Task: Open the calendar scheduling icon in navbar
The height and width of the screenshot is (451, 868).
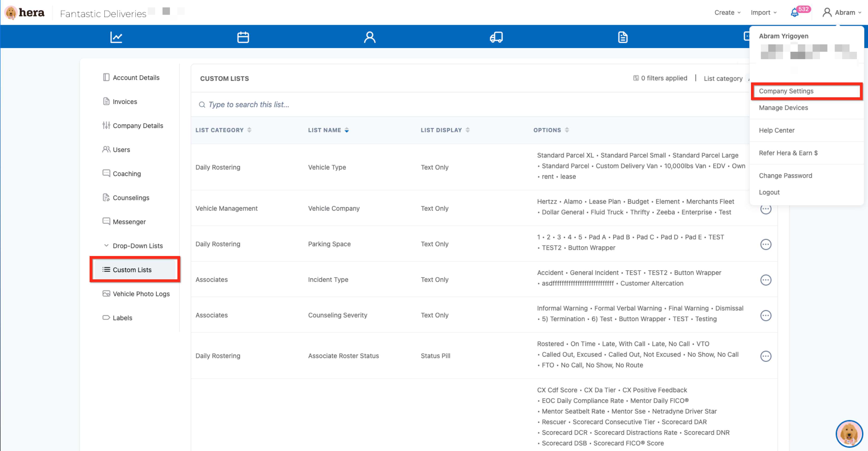Action: pyautogui.click(x=243, y=37)
